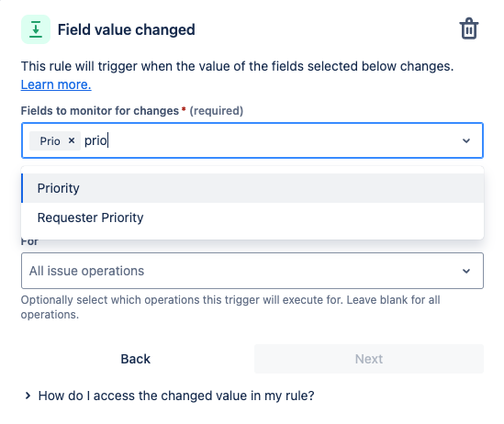The image size is (504, 424).
Task: Choose the Requester Priority option
Action: [x=252, y=218]
